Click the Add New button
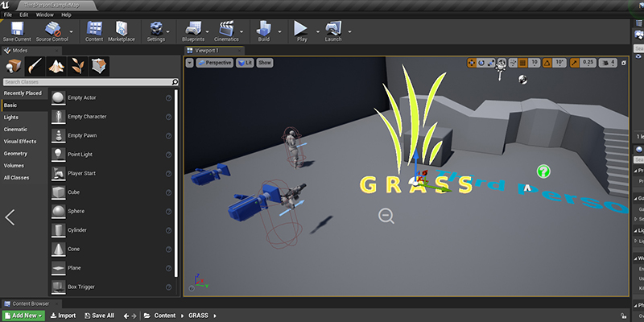Image resolution: width=644 pixels, height=322 pixels. 23,316
